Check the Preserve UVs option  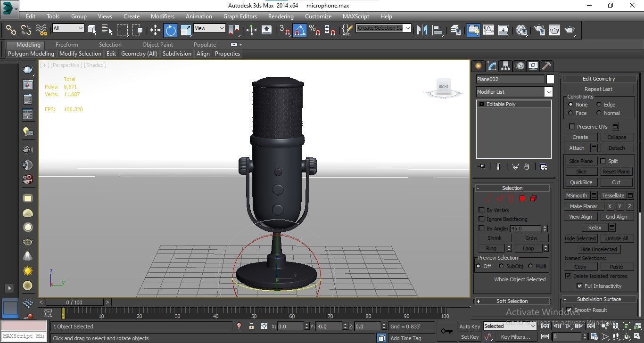pos(572,127)
